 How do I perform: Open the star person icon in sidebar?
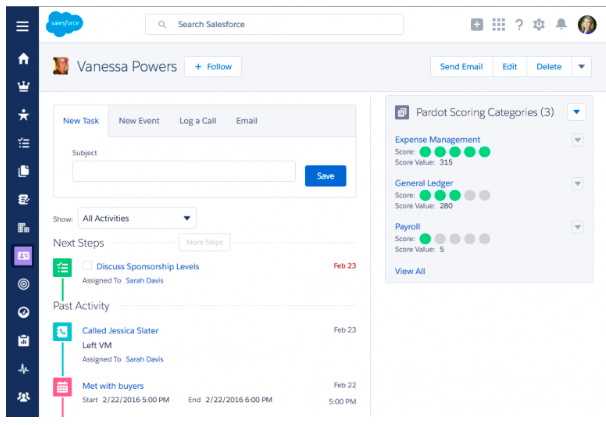23,115
